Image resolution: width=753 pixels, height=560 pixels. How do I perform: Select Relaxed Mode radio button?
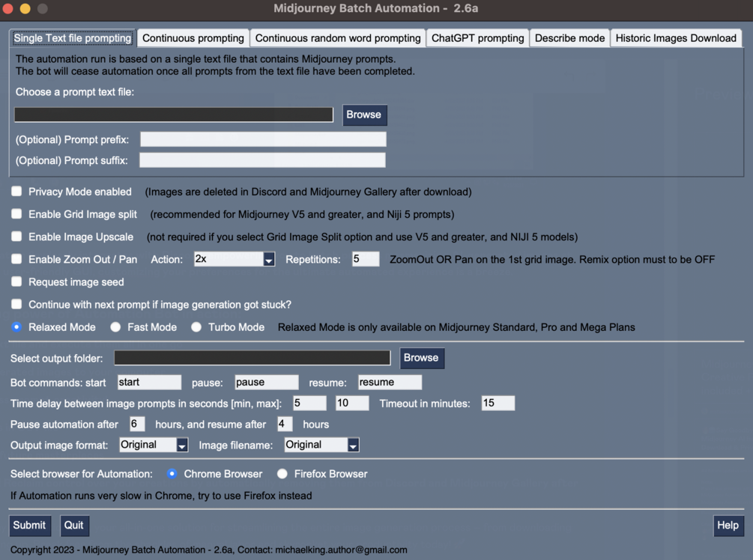(16, 326)
